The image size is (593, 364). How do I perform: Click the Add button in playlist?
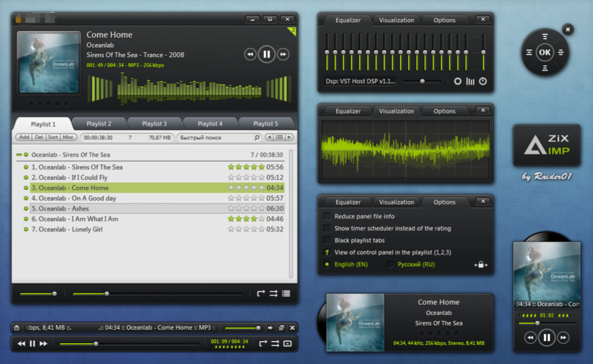[x=24, y=137]
